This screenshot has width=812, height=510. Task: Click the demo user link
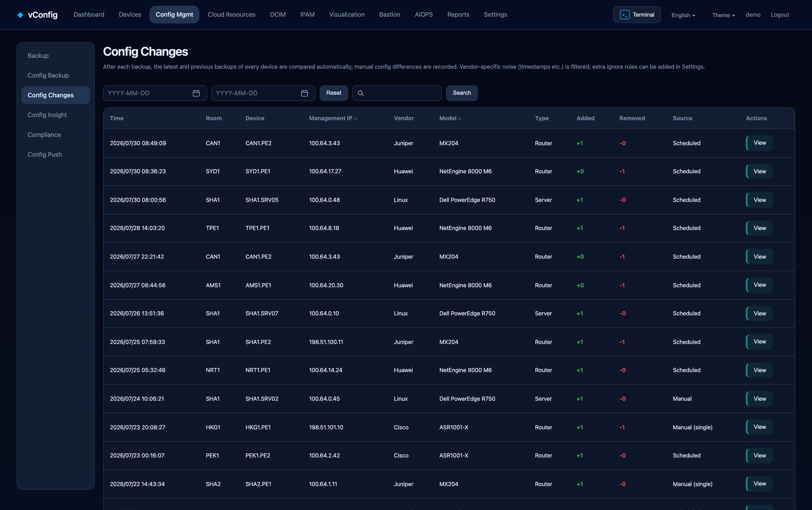(753, 15)
